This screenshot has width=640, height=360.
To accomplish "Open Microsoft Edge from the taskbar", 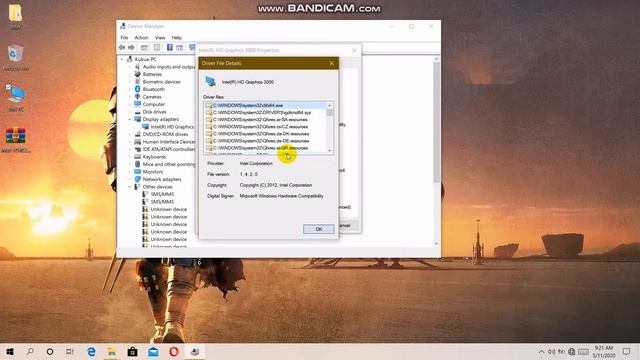I will click(x=91, y=351).
